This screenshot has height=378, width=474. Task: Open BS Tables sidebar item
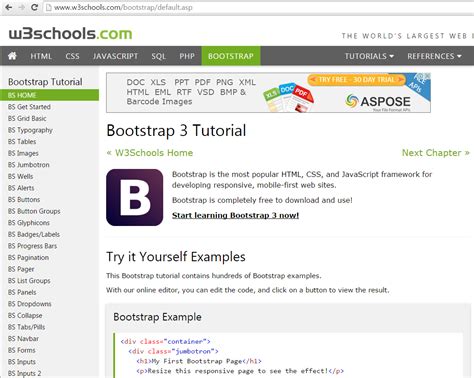[x=22, y=141]
